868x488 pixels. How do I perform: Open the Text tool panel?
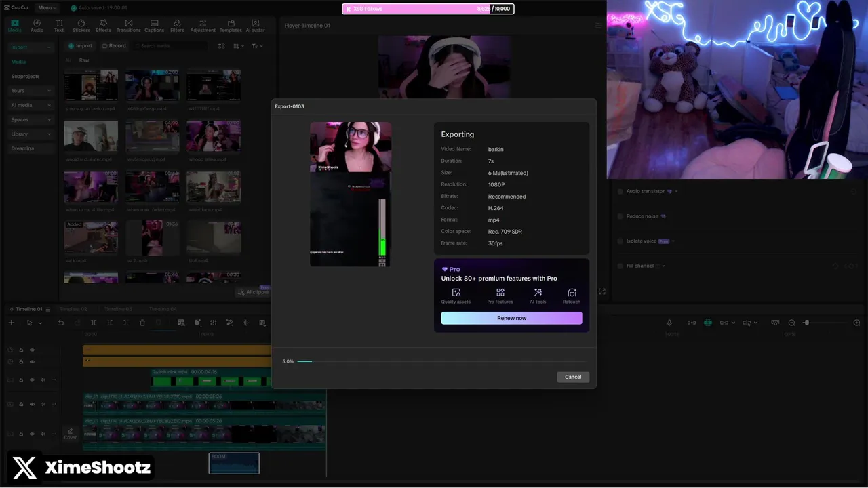pyautogui.click(x=59, y=26)
